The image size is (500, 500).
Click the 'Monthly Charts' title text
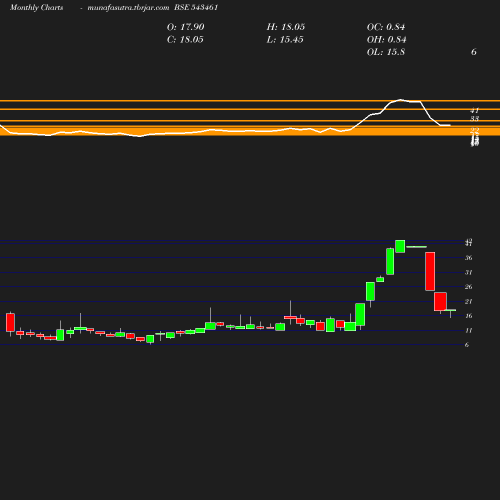point(36,8)
